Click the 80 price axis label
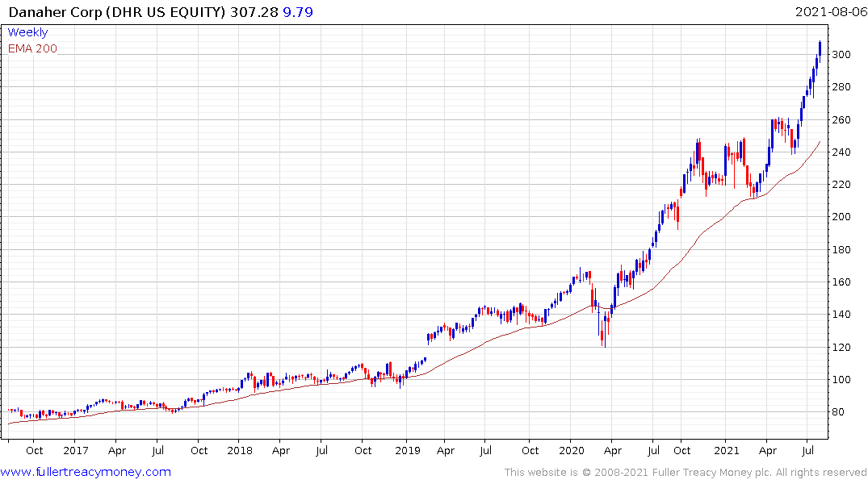This screenshot has width=868, height=484. (837, 412)
